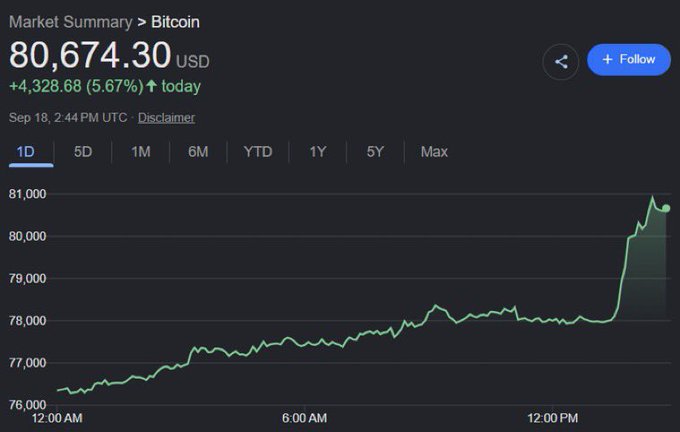Show the 5Y chart range
Screen dimensions: 680x432
click(x=375, y=152)
